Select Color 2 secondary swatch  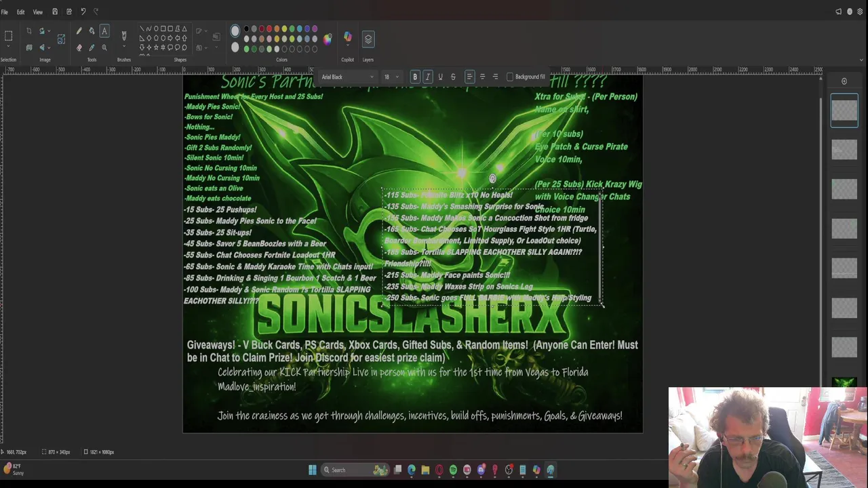pos(235,47)
